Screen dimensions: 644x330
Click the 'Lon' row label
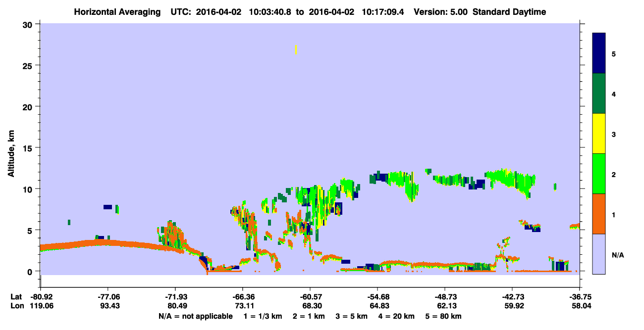tap(16, 306)
